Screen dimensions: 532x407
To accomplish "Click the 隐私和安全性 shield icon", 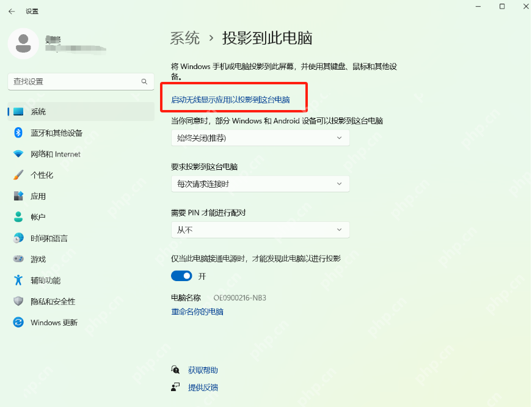I will point(18,301).
